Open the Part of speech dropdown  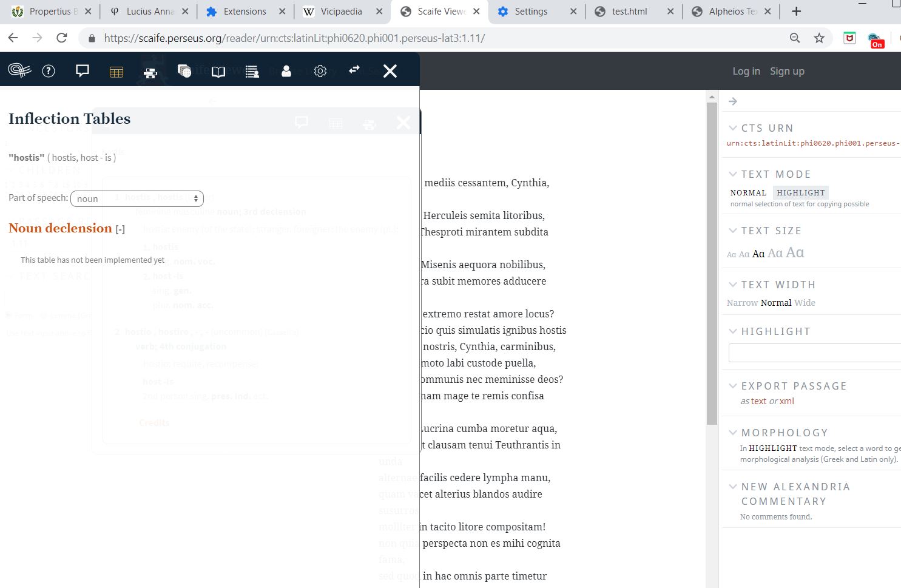pos(137,198)
